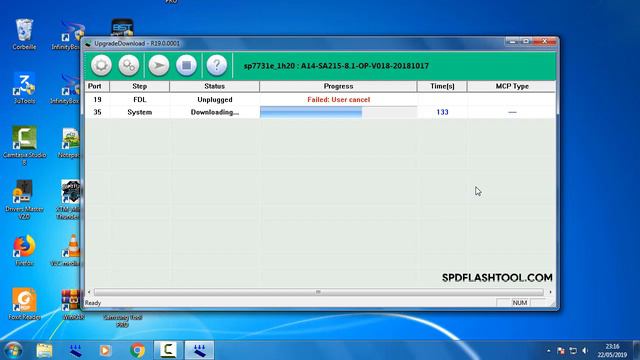Click the System download progress bar
The height and width of the screenshot is (360, 640).
(338, 112)
